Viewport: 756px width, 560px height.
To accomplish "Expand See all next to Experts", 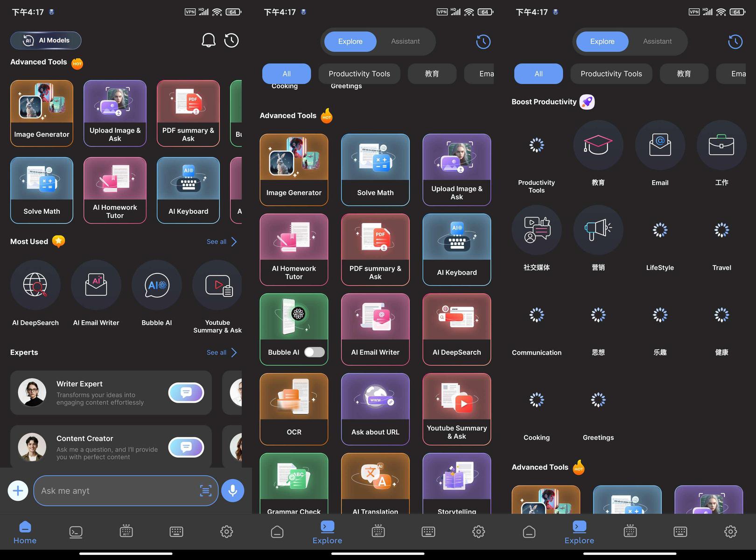I will 222,352.
